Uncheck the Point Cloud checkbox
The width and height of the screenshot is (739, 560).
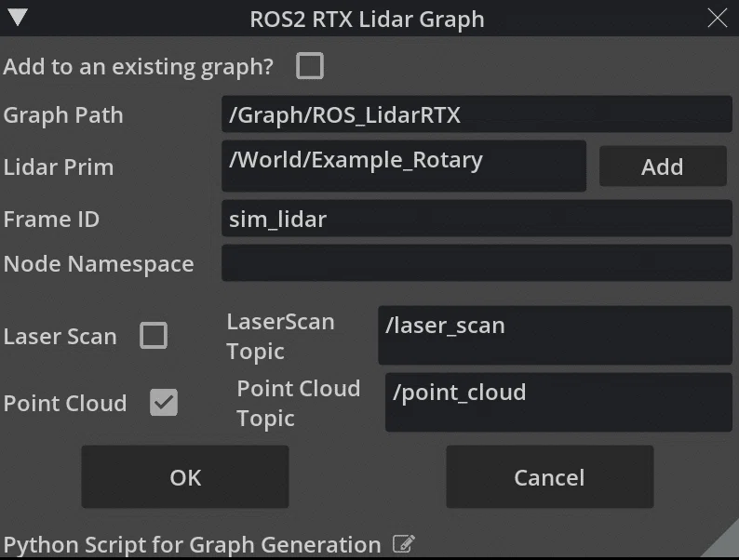164,402
